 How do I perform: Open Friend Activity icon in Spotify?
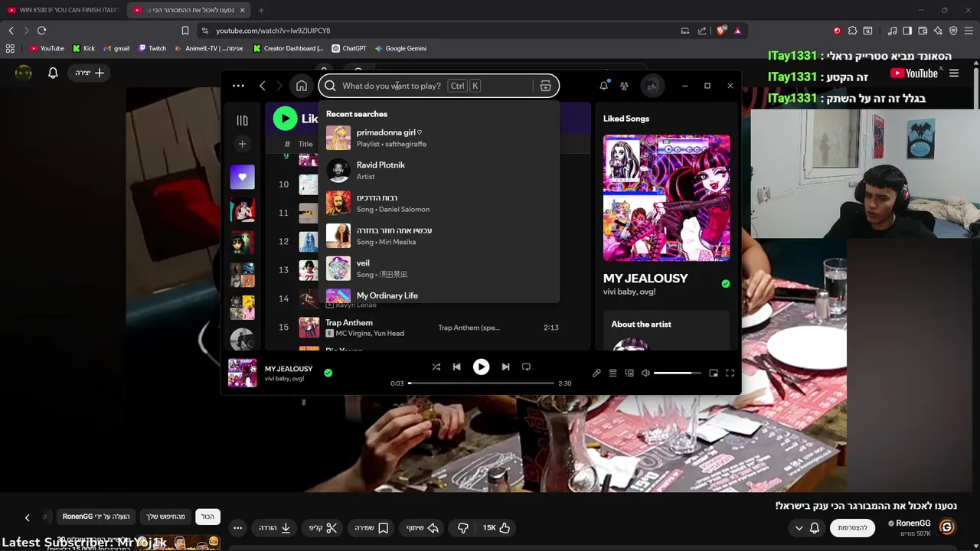[x=624, y=86]
